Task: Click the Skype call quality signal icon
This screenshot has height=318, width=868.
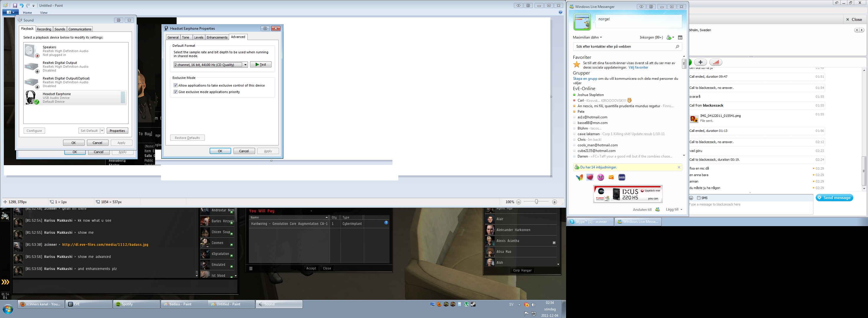Action: coord(716,62)
